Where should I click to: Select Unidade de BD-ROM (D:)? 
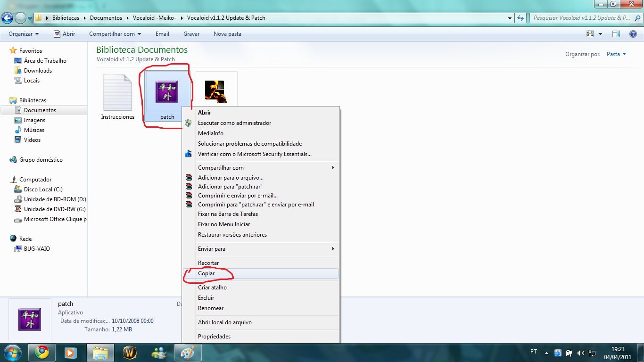(55, 199)
